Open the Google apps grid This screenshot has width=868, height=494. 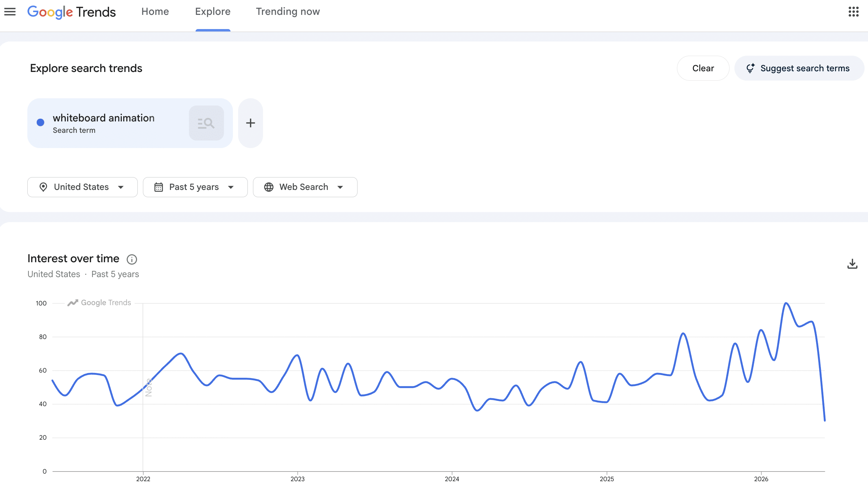(x=853, y=12)
